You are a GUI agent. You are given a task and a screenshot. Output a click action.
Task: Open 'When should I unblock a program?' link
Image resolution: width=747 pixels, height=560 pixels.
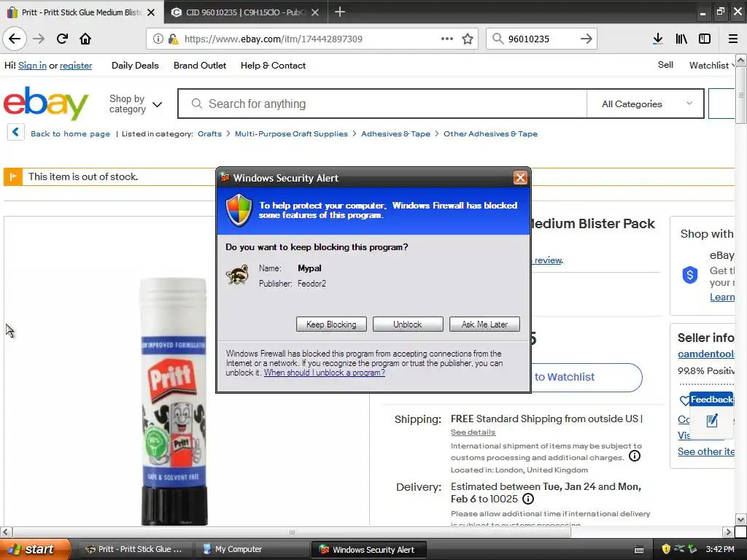[x=325, y=373]
